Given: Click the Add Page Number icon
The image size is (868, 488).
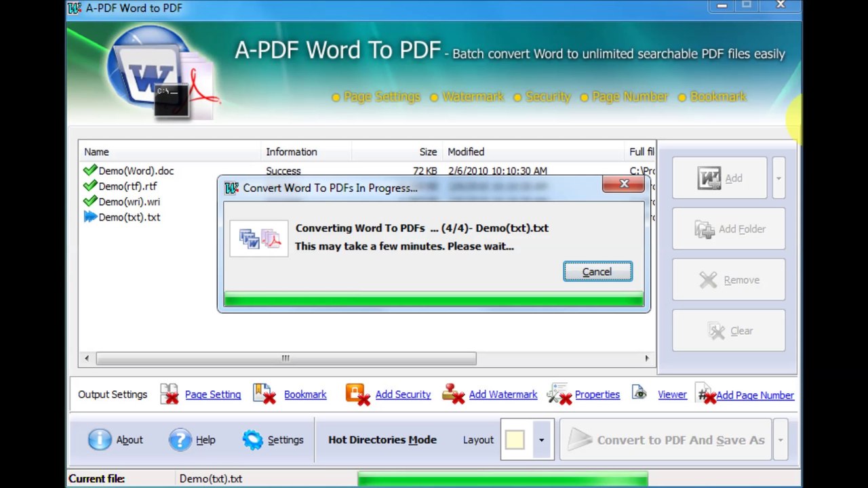Looking at the screenshot, I should pyautogui.click(x=706, y=394).
